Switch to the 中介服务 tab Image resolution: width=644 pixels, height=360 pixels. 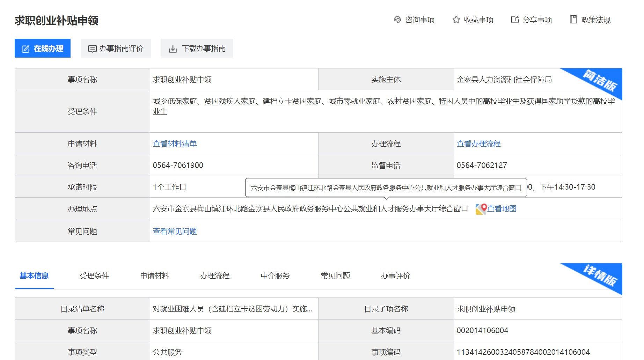[275, 276]
